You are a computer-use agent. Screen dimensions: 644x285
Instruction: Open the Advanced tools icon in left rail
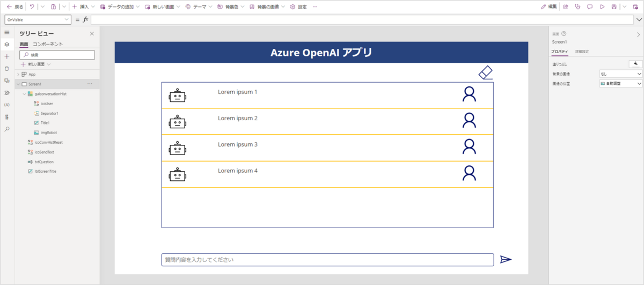click(6, 116)
